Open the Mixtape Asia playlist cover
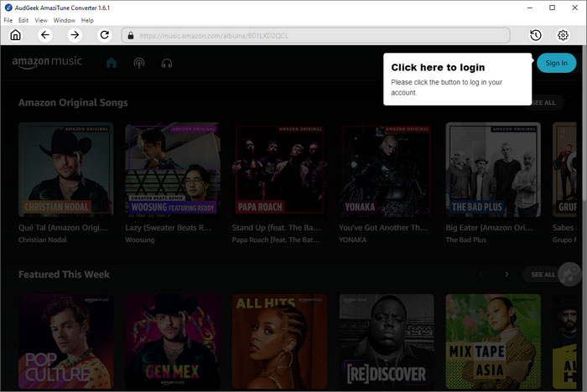The width and height of the screenshot is (587, 392). [493, 342]
